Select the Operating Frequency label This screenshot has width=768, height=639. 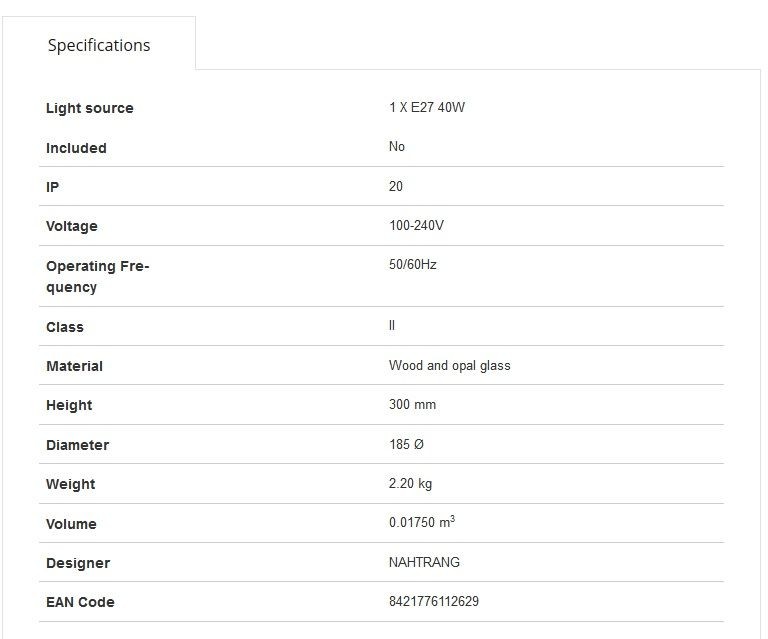point(97,277)
